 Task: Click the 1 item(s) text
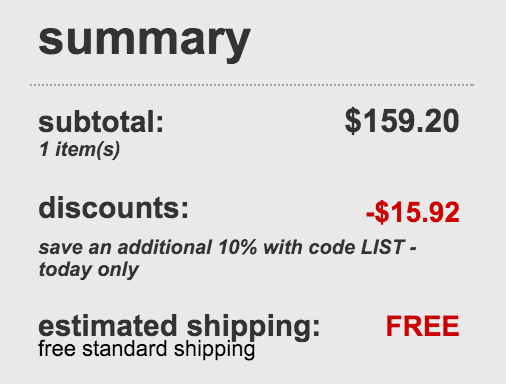coord(79,149)
